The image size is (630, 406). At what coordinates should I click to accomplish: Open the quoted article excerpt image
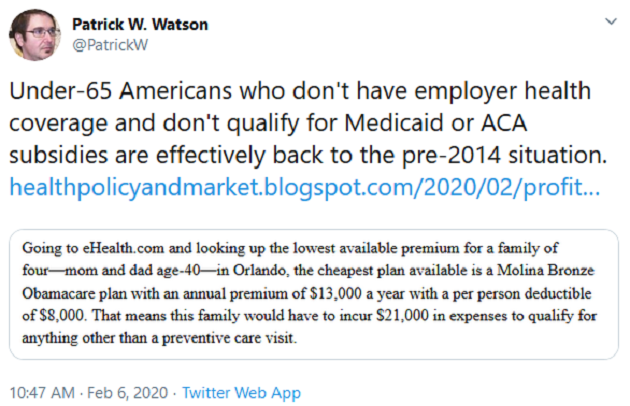pyautogui.click(x=314, y=294)
